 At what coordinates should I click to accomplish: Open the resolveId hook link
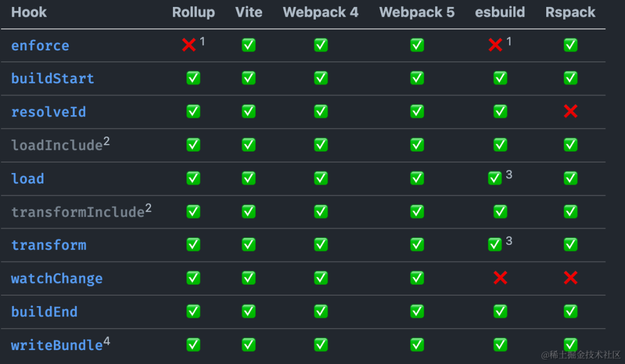coord(48,112)
